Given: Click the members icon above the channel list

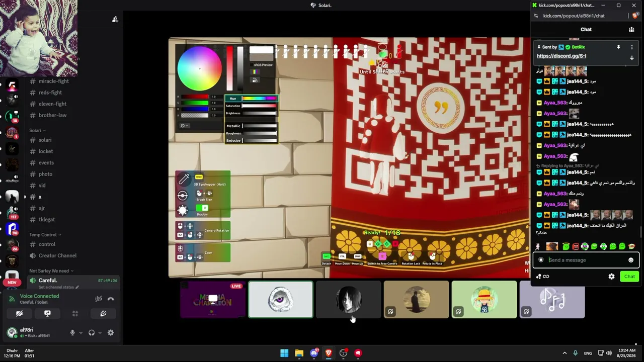Looking at the screenshot, I should pos(115,19).
